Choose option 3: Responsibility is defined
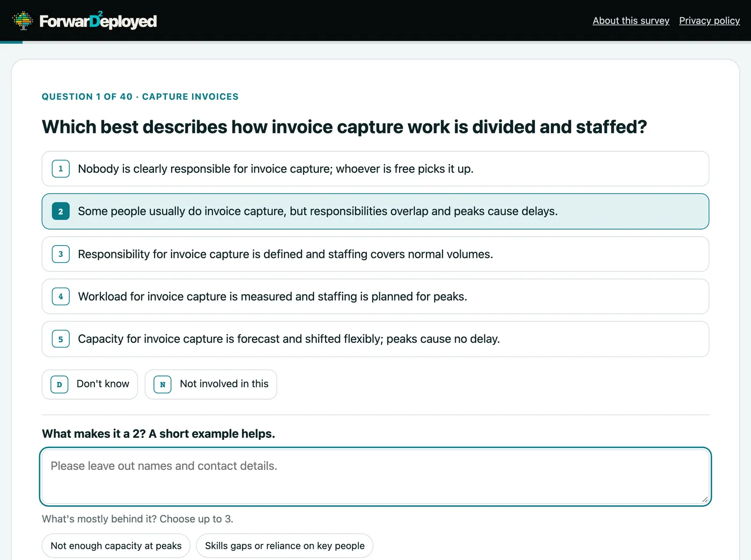Image resolution: width=751 pixels, height=560 pixels. pos(376,254)
